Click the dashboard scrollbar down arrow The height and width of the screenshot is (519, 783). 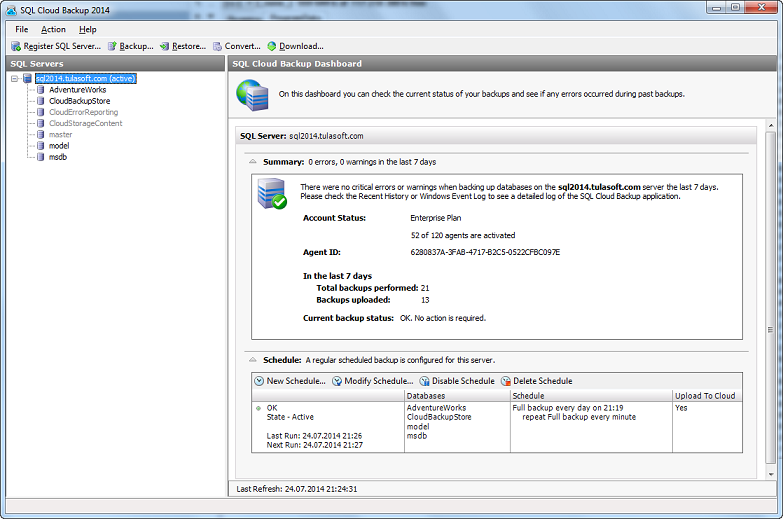tap(771, 474)
